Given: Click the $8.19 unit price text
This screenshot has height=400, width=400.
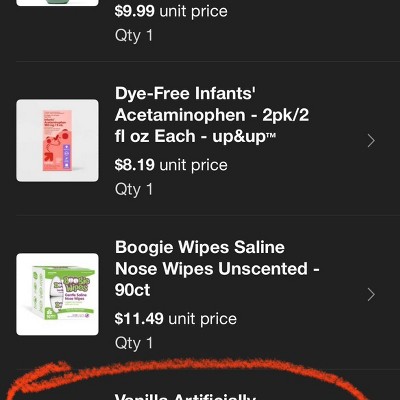Looking at the screenshot, I should (x=171, y=165).
